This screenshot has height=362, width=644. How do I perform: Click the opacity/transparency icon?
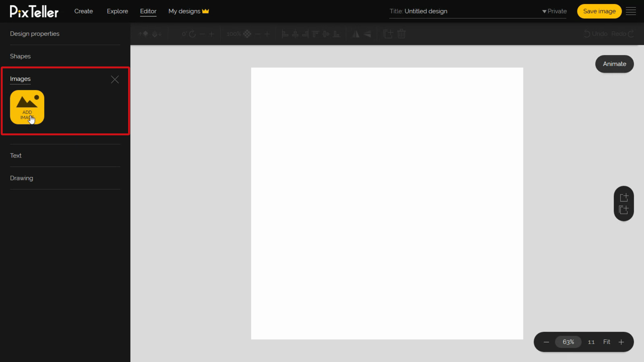(247, 34)
